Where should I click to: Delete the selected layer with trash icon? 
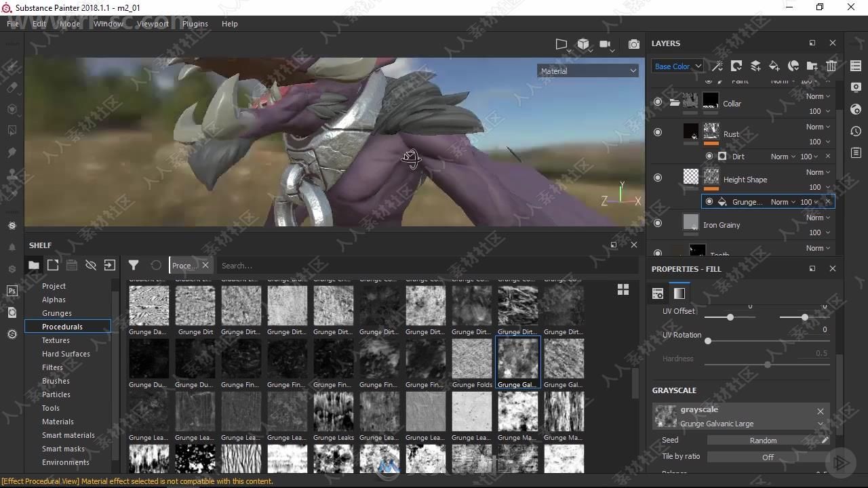click(831, 66)
